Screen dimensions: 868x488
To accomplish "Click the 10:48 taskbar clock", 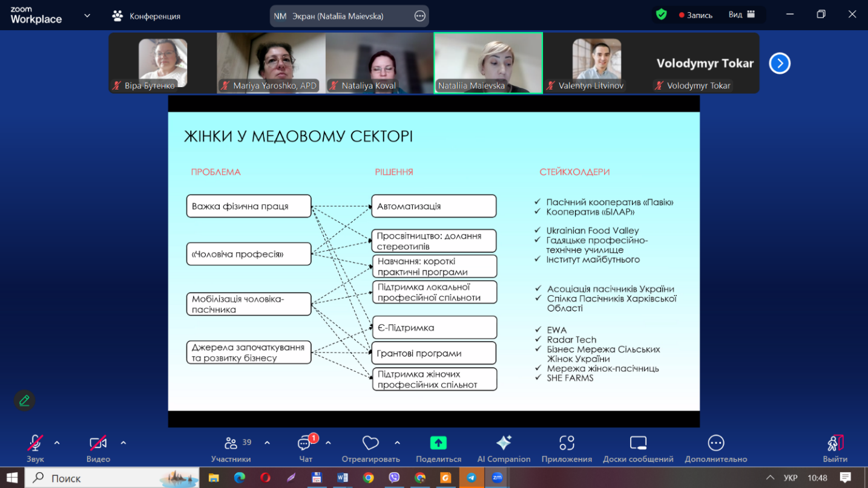I will point(817,478).
